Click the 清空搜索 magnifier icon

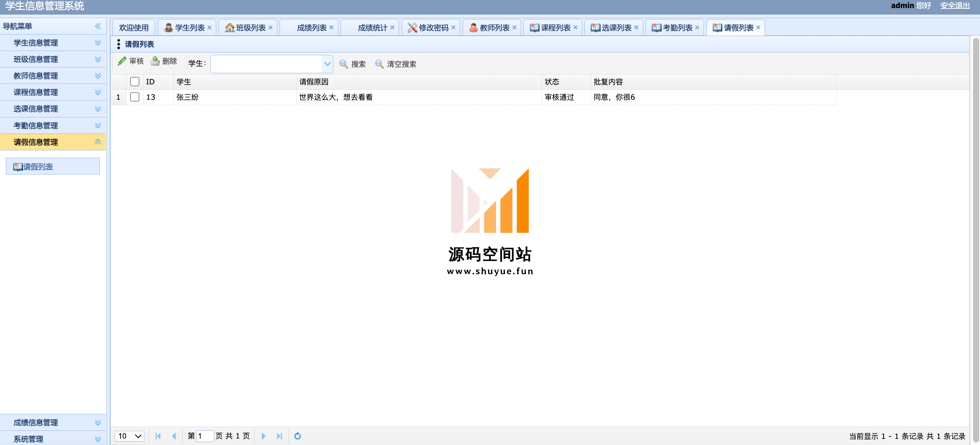(x=379, y=64)
